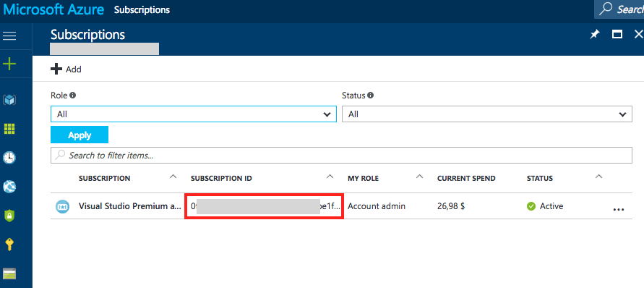
Task: Open the Resource groups cube icon
Action: tap(9, 100)
